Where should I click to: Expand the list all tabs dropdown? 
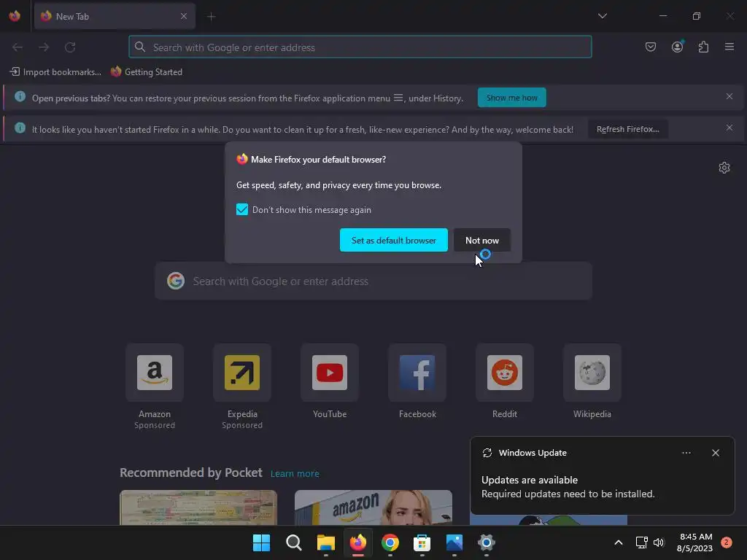point(602,16)
